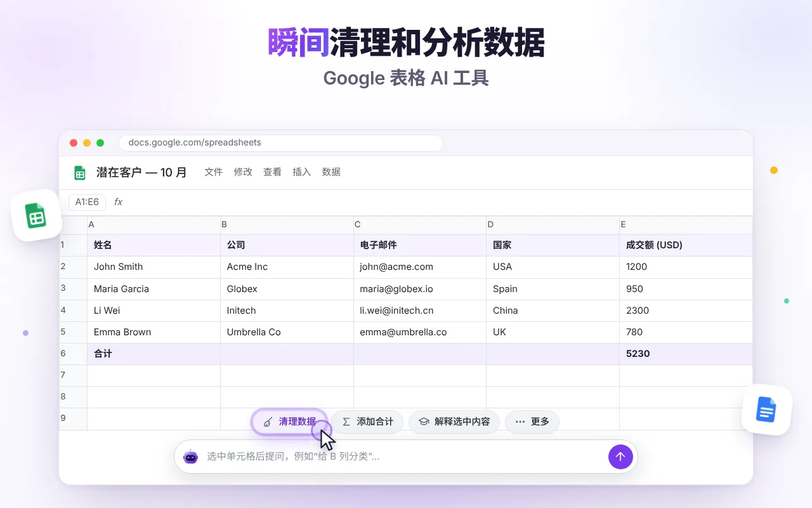Click the docs.google.com/spreadsheets address bar
The image size is (812, 508).
(x=280, y=143)
